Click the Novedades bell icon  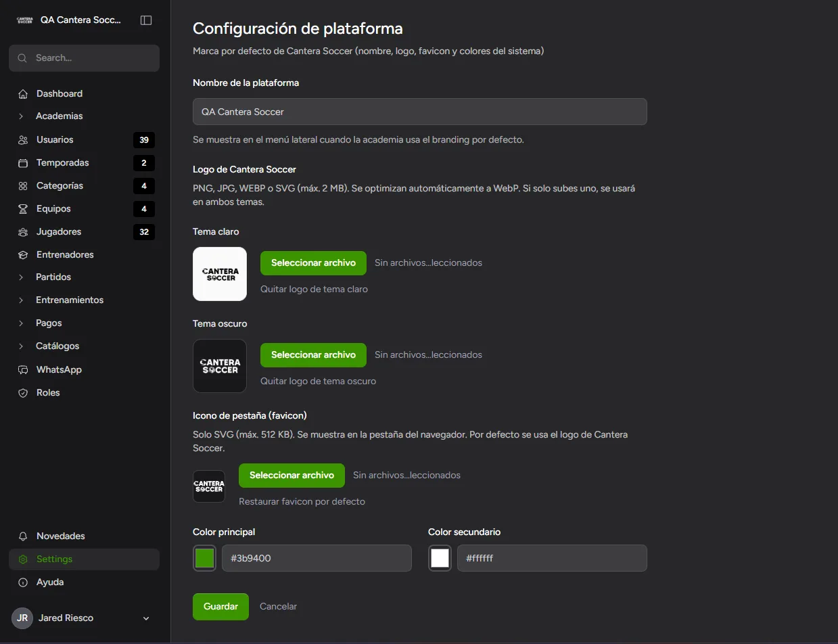click(x=23, y=536)
